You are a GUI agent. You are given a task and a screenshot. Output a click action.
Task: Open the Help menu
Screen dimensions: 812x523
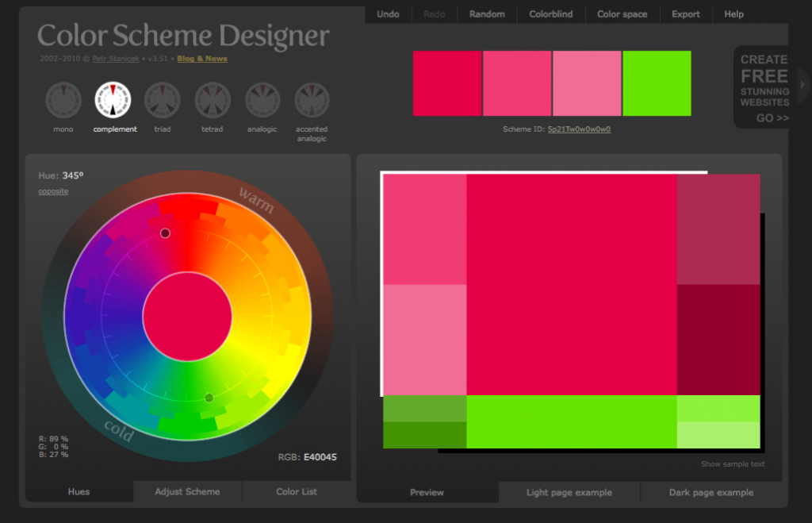(x=733, y=14)
